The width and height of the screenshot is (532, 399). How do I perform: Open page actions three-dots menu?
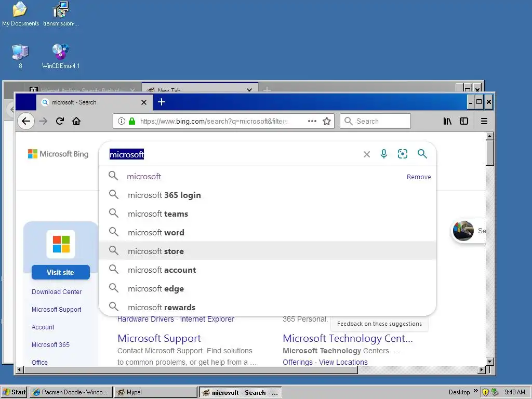(x=312, y=121)
